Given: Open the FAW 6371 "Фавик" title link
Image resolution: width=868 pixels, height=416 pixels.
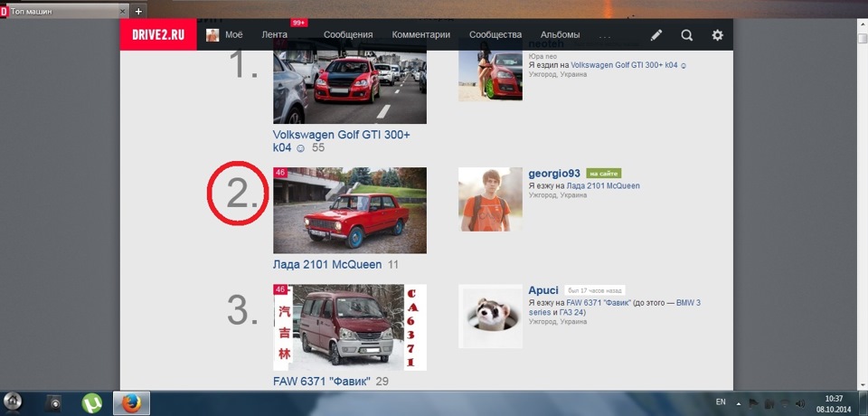Looking at the screenshot, I should (322, 382).
